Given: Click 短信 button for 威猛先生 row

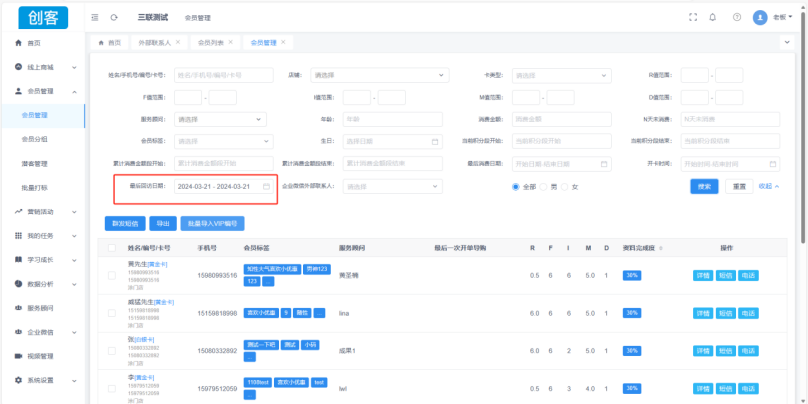Looking at the screenshot, I should [x=726, y=313].
